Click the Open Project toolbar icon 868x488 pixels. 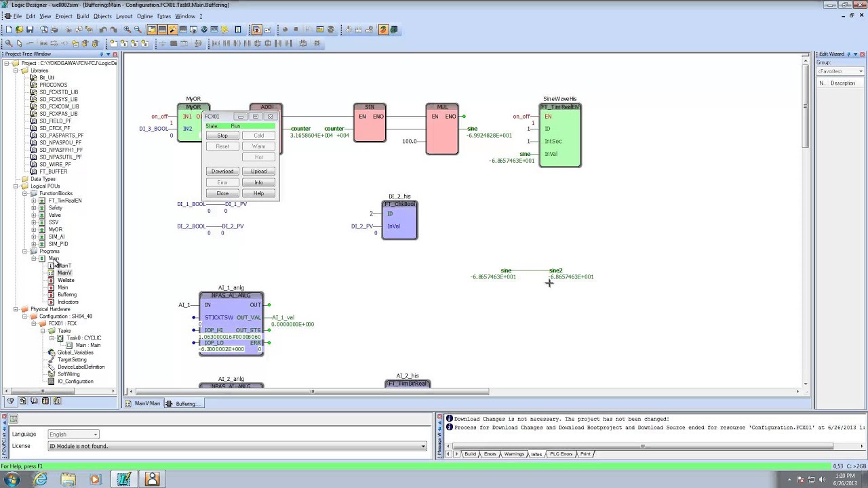tap(19, 29)
